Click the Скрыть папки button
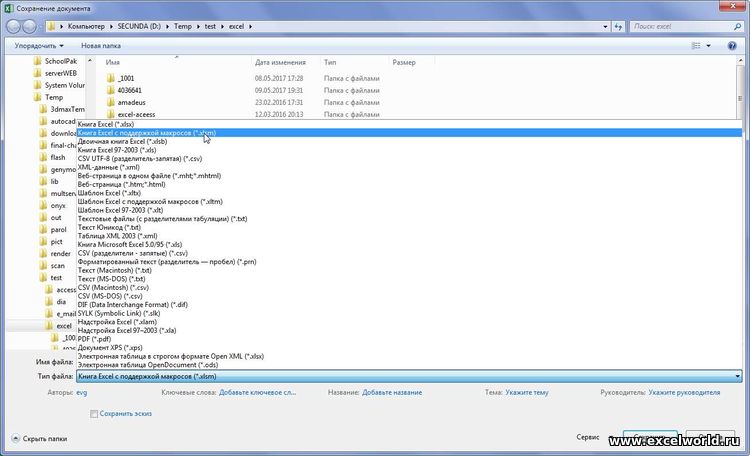Screen dimensions: 750x456 (x=40, y=438)
